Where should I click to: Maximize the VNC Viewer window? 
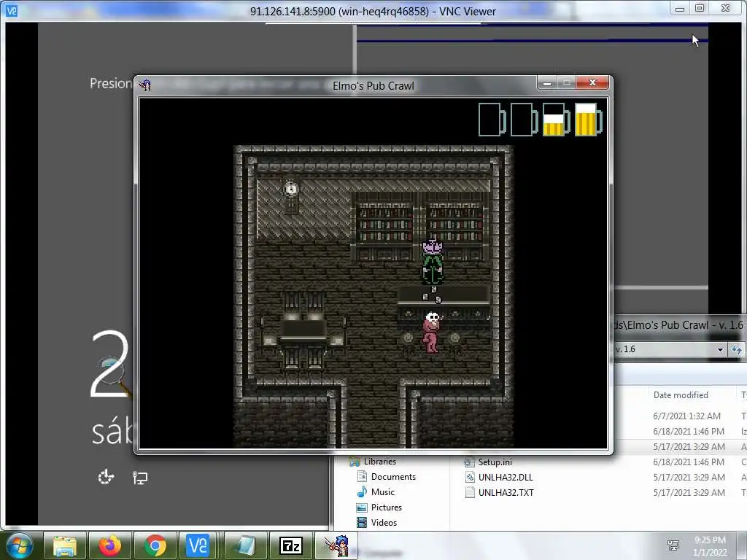click(700, 8)
